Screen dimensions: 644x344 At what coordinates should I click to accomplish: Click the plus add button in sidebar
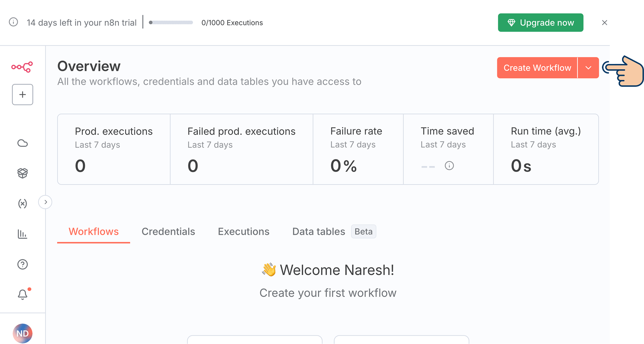(23, 94)
